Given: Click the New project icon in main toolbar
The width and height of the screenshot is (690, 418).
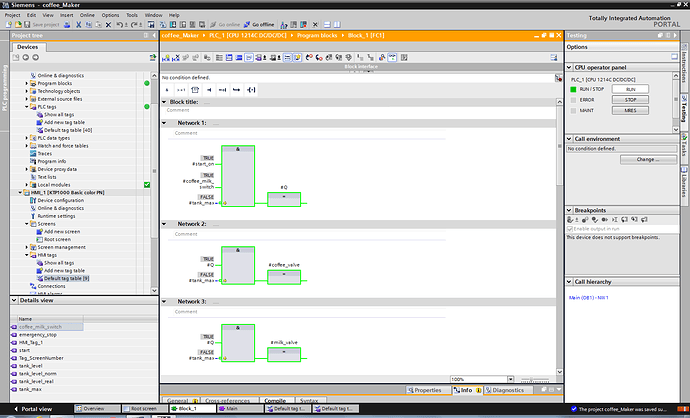Looking at the screenshot, I should coord(8,25).
